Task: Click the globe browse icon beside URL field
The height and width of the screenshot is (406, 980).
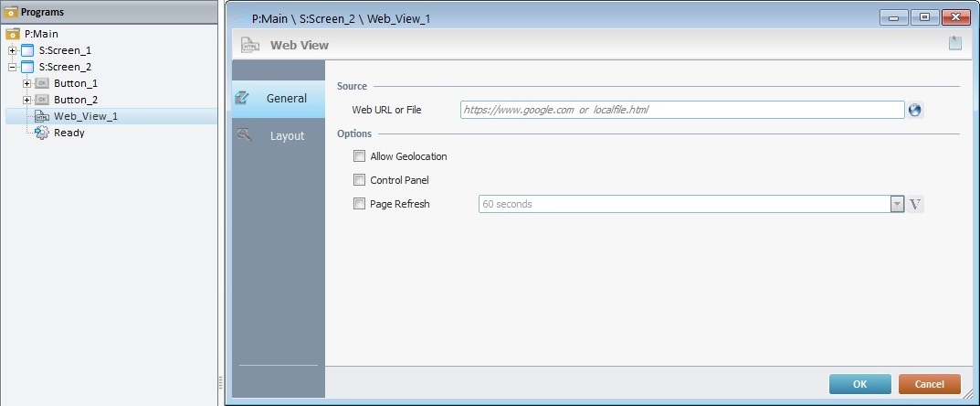Action: coord(915,110)
